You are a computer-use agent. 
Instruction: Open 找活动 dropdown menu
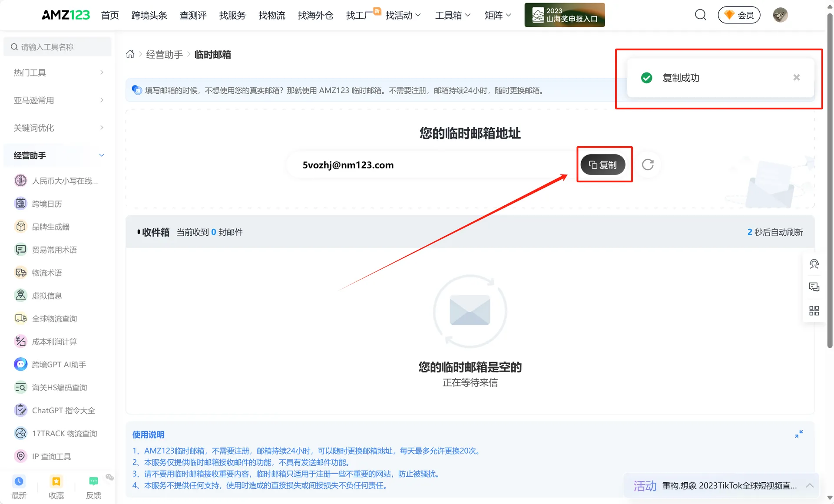[x=403, y=15]
